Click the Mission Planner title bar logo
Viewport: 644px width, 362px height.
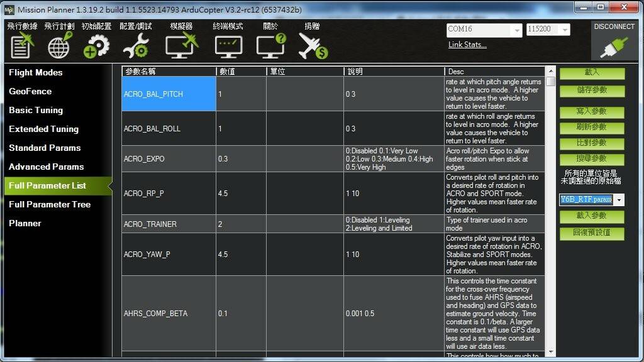point(9,9)
